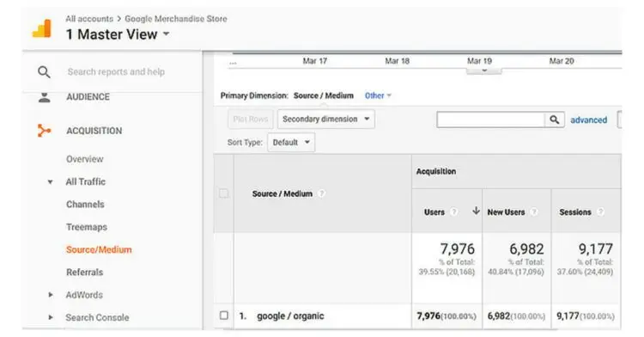Click the advanced filter link
Image resolution: width=644 pixels, height=337 pixels.
point(588,120)
